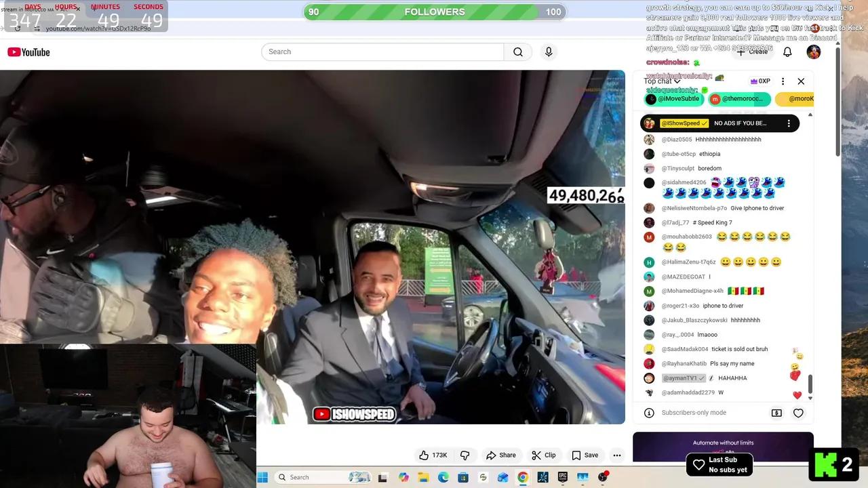
Task: Open pinned IShowSpeed message options
Action: coord(789,123)
